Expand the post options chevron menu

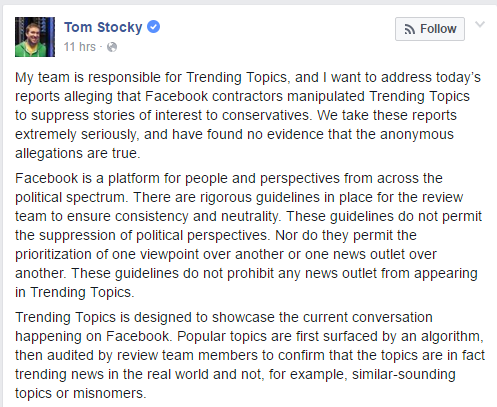point(480,24)
